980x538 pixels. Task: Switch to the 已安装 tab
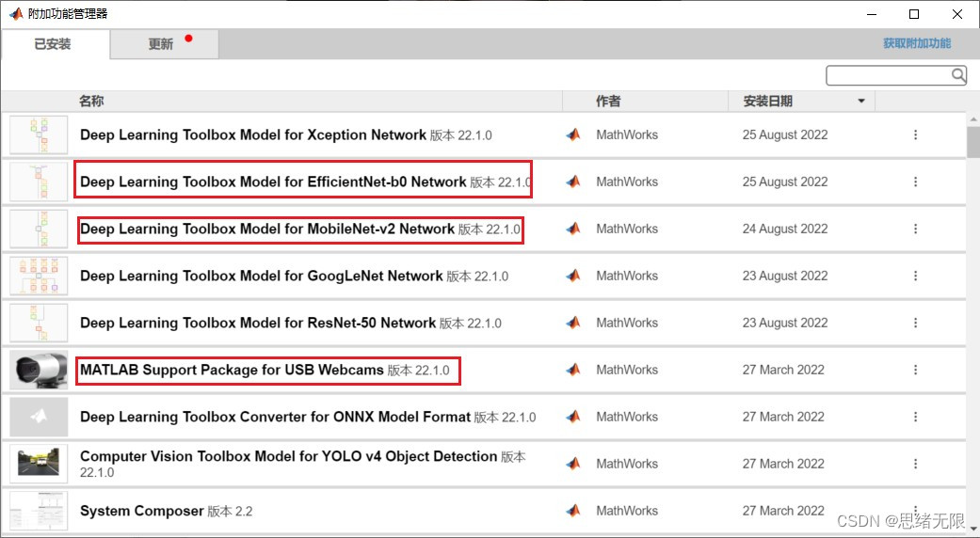click(56, 44)
